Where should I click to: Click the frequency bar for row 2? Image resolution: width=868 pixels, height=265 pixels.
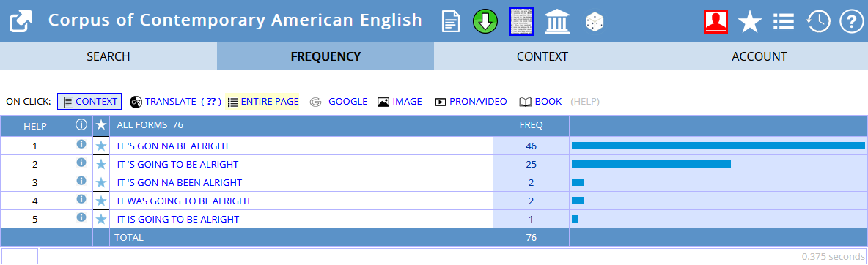pyautogui.click(x=651, y=164)
